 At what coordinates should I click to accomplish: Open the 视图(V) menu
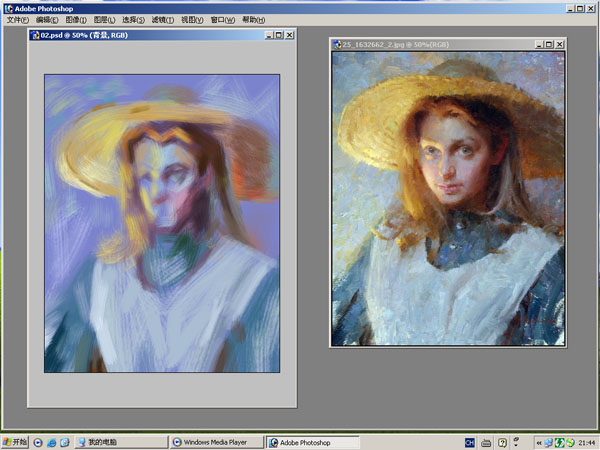[192, 20]
